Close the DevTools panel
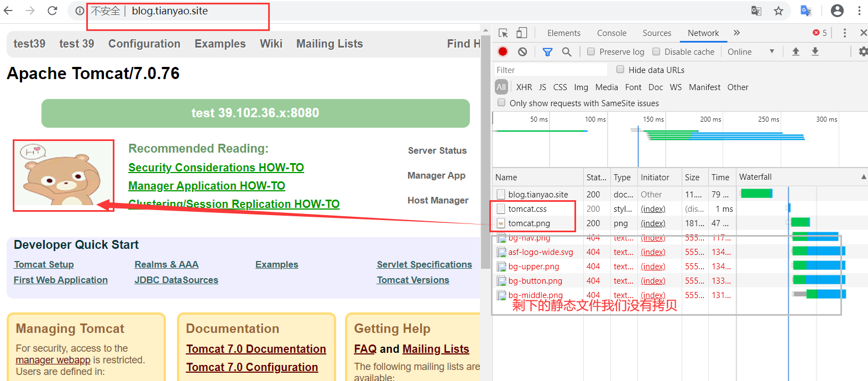 tap(863, 33)
